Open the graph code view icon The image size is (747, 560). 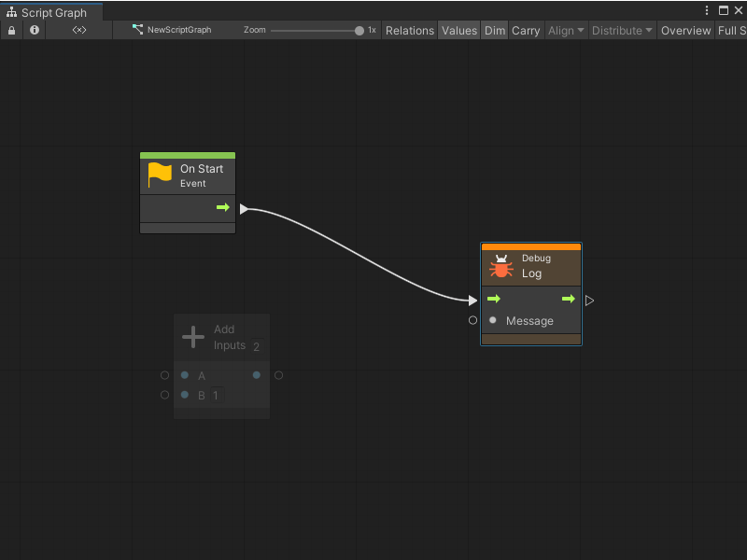[x=78, y=29]
